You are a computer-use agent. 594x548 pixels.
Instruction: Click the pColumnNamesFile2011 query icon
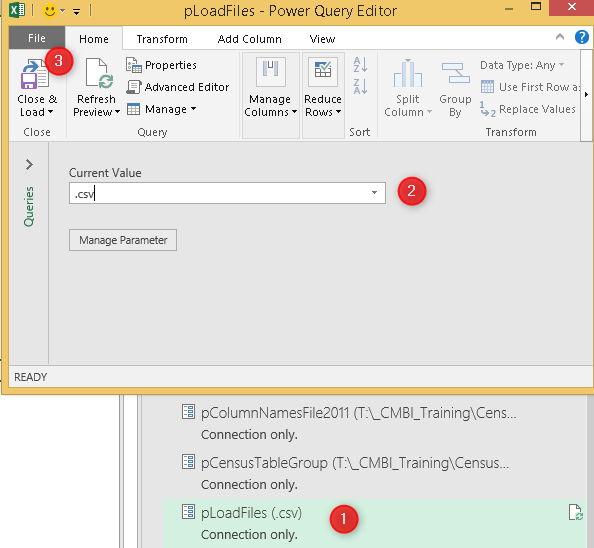(188, 412)
